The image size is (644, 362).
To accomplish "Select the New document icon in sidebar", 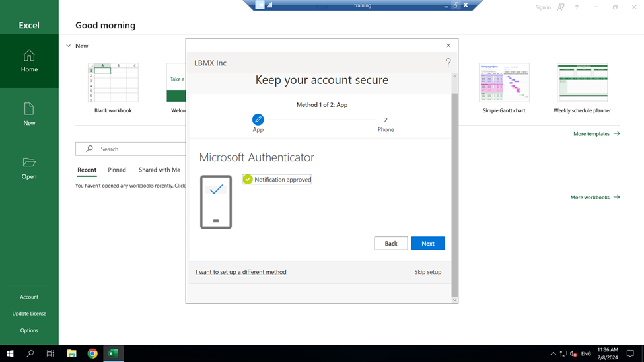I will (x=29, y=114).
